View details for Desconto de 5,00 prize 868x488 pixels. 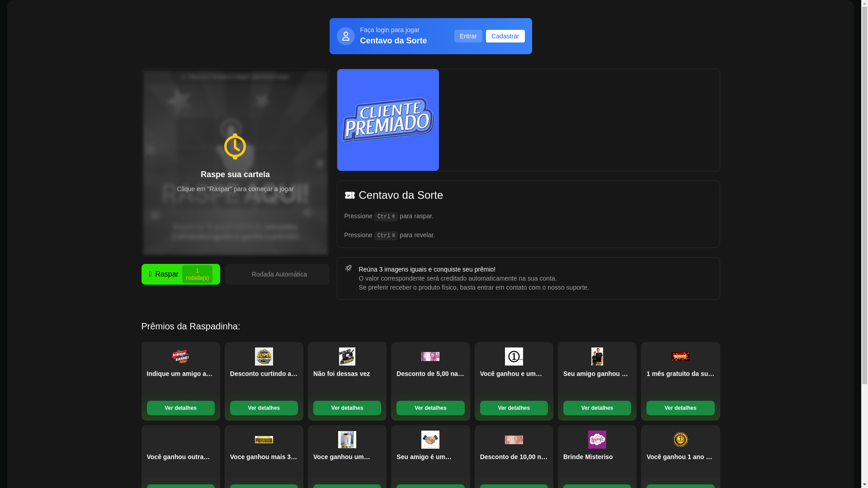430,408
